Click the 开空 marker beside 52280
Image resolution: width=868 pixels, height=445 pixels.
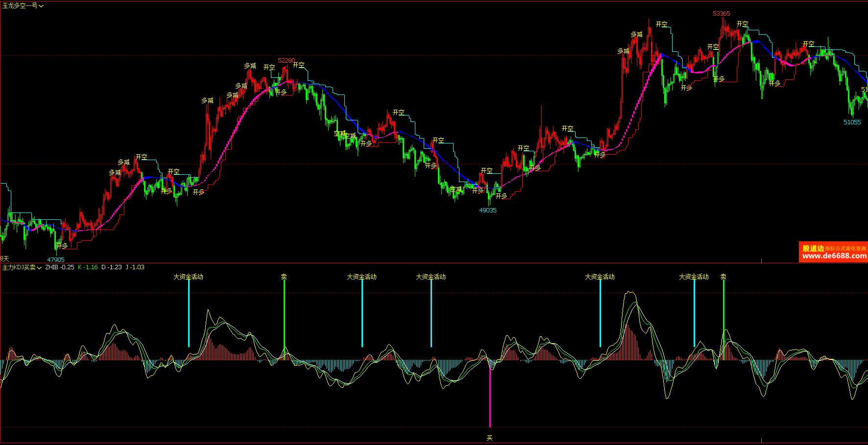pos(299,65)
